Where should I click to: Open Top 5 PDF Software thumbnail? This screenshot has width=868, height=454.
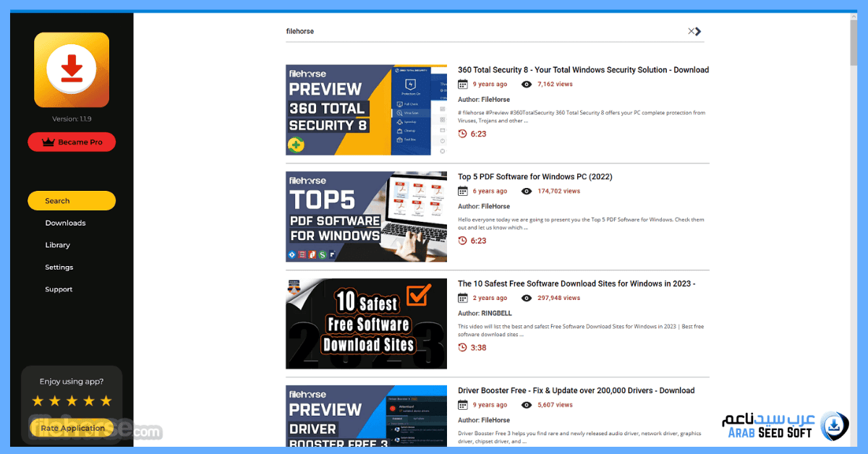[366, 217]
